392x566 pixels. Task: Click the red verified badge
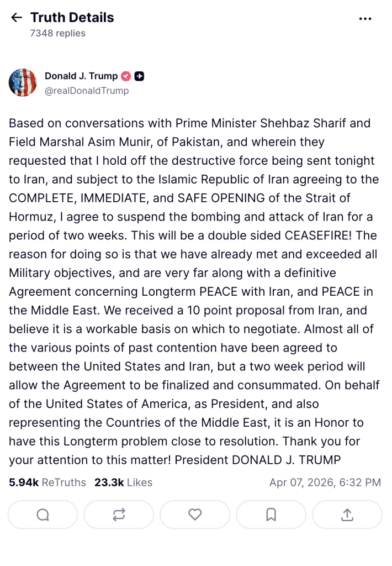(126, 76)
